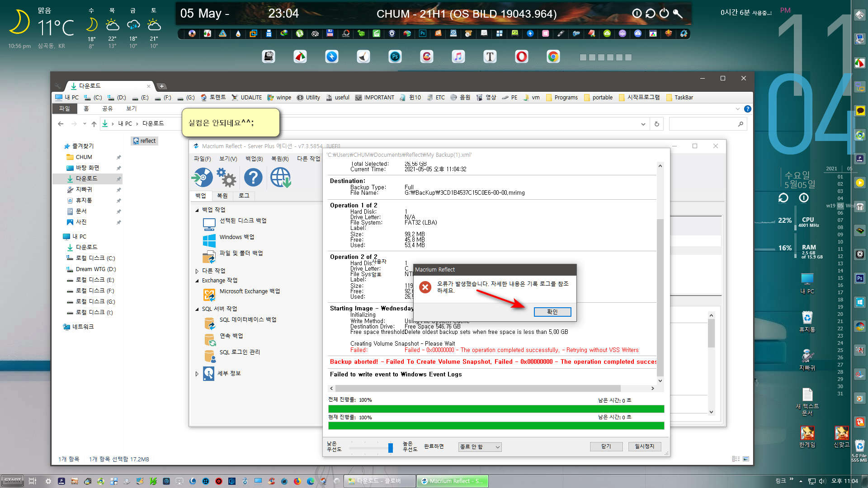Click the START button on the taskbar
868x488 pixels.
point(12,481)
